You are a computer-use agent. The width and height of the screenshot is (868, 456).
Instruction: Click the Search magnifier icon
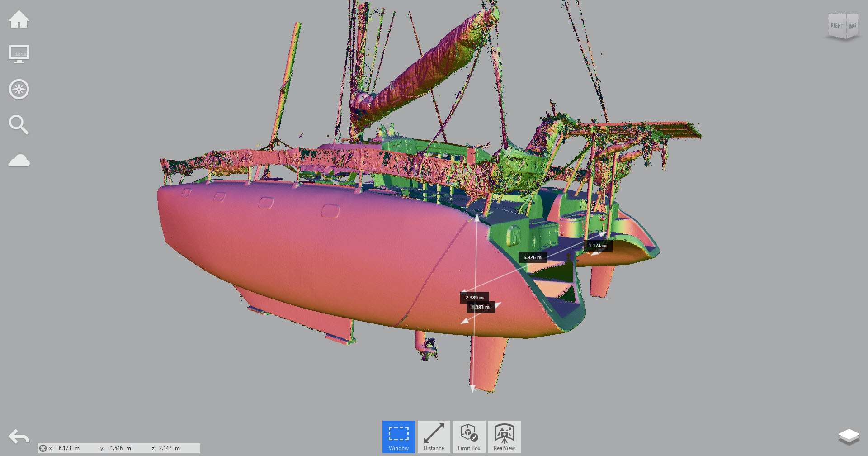19,125
